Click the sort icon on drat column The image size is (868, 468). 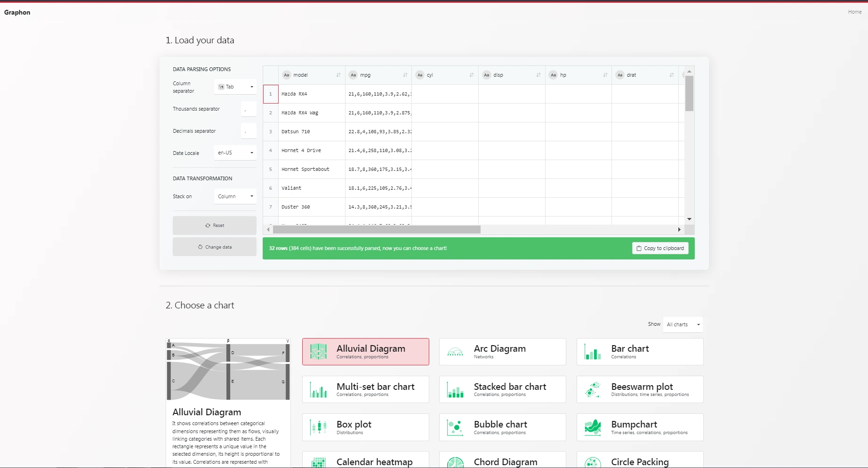(x=671, y=75)
